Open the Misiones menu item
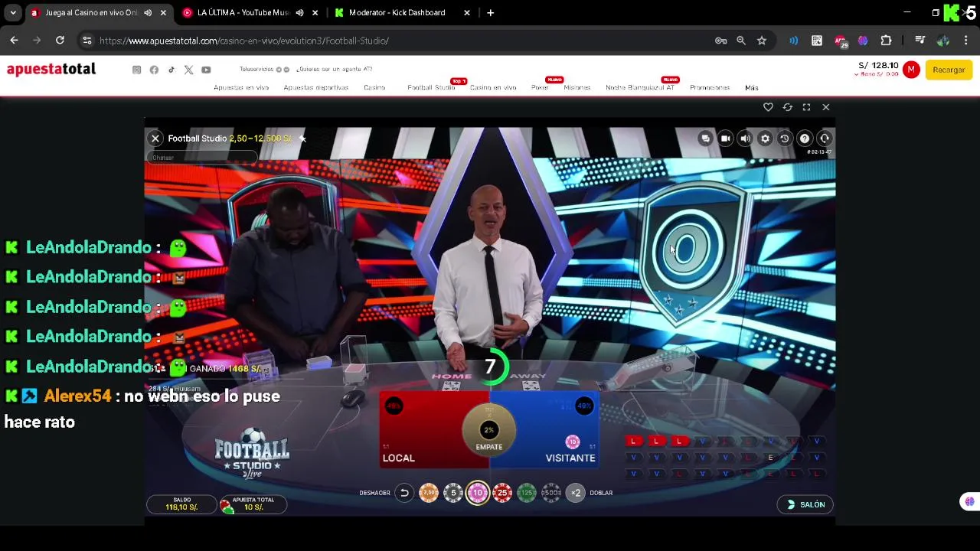The height and width of the screenshot is (551, 980). 577,87
